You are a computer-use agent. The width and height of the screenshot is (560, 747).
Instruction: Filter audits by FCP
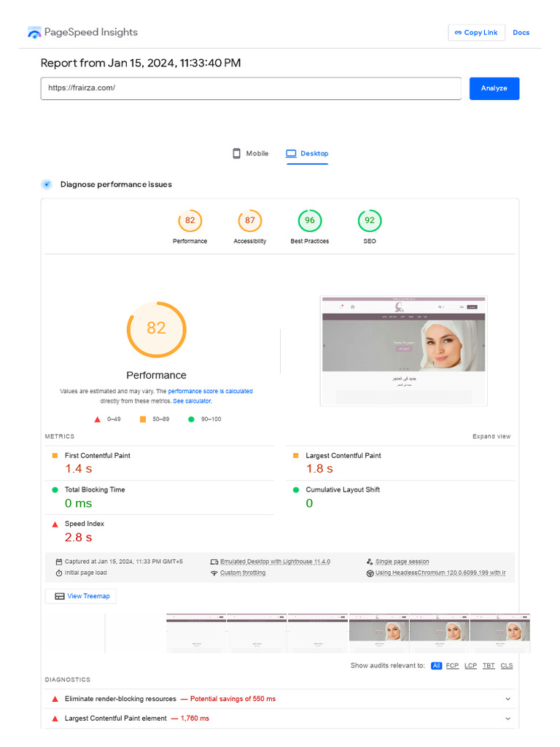coord(452,665)
